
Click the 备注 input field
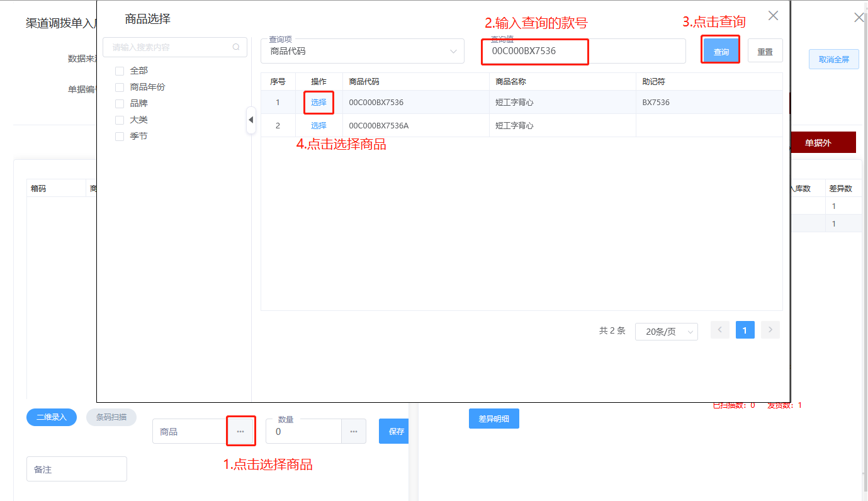tap(77, 469)
